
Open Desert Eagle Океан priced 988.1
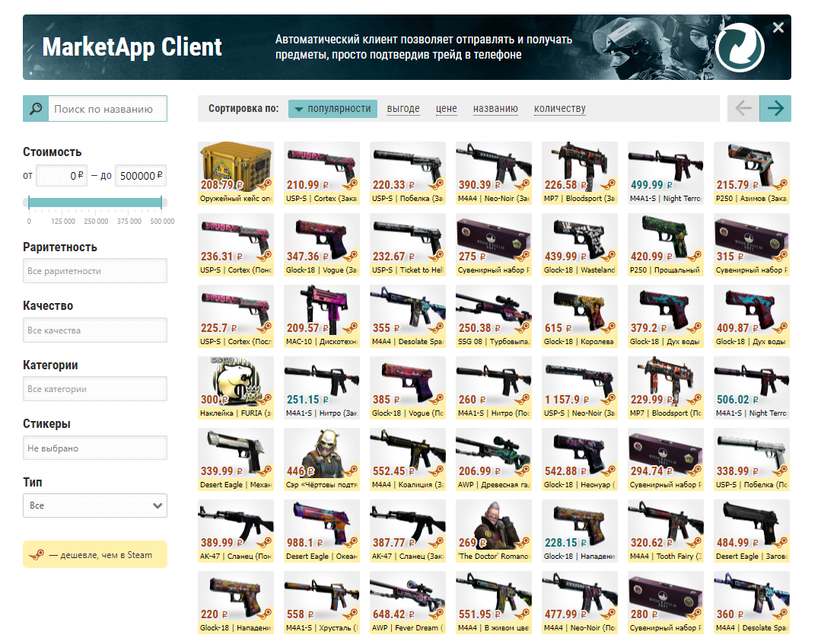point(321,531)
